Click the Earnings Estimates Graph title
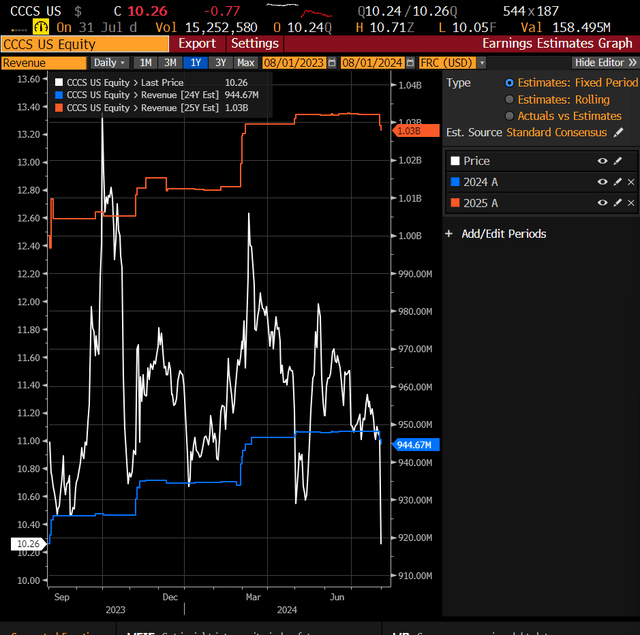The image size is (640, 635). click(x=557, y=43)
